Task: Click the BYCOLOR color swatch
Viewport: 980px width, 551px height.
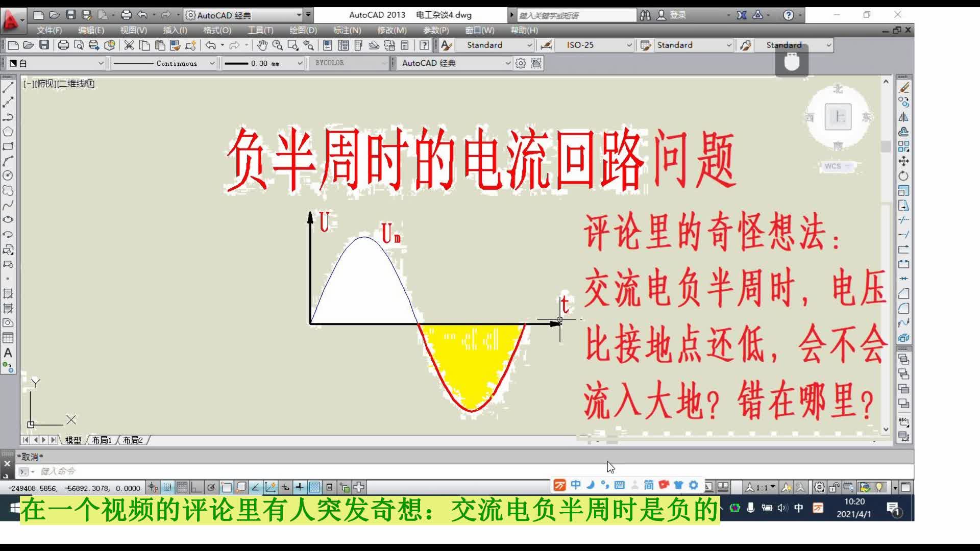Action: tap(344, 63)
